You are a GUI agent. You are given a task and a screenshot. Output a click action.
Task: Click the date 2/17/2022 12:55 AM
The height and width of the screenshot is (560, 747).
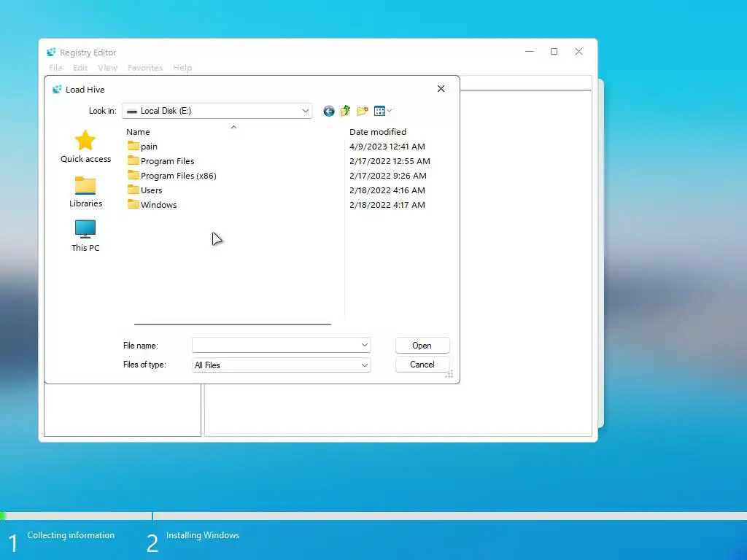pos(390,161)
